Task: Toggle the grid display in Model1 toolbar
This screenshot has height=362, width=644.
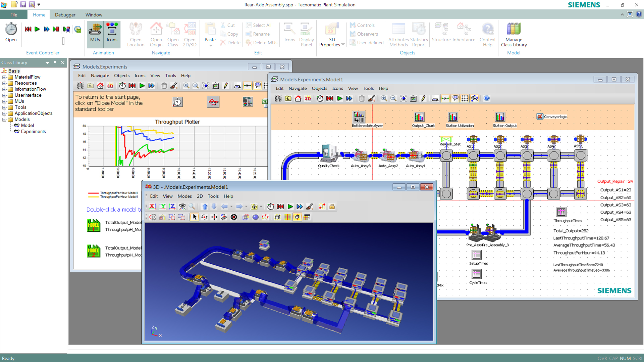Action: pos(465,98)
